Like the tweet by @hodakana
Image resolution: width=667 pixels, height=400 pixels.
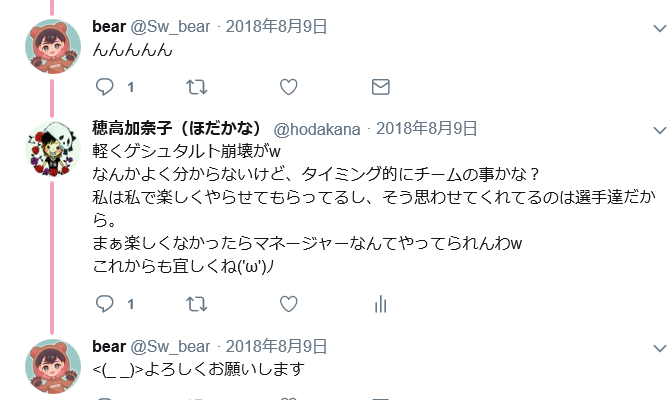(288, 304)
